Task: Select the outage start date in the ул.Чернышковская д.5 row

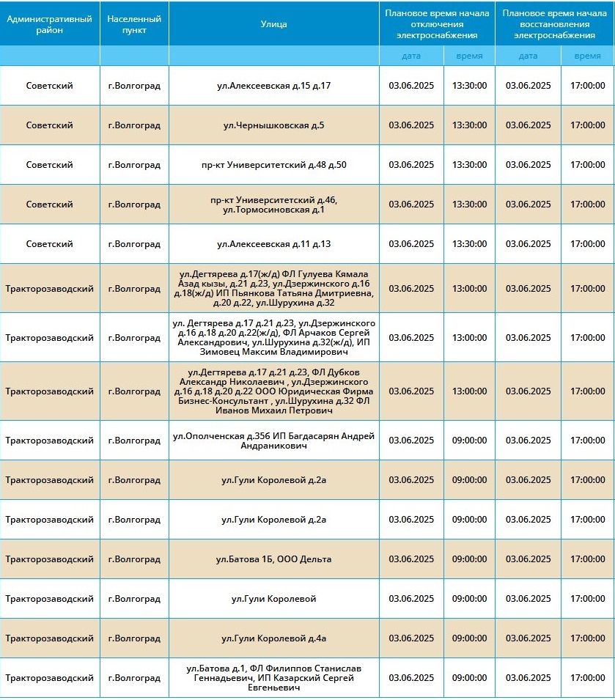Action: point(411,125)
